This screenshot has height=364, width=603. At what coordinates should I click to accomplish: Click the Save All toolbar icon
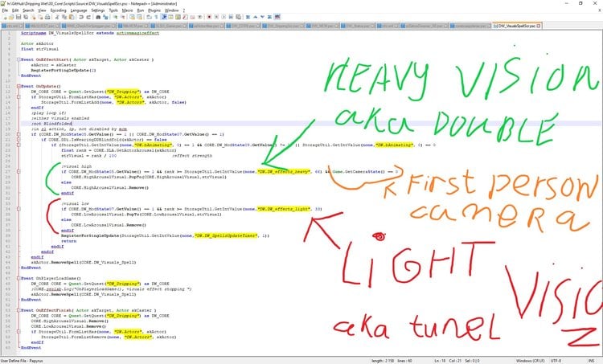[26, 17]
